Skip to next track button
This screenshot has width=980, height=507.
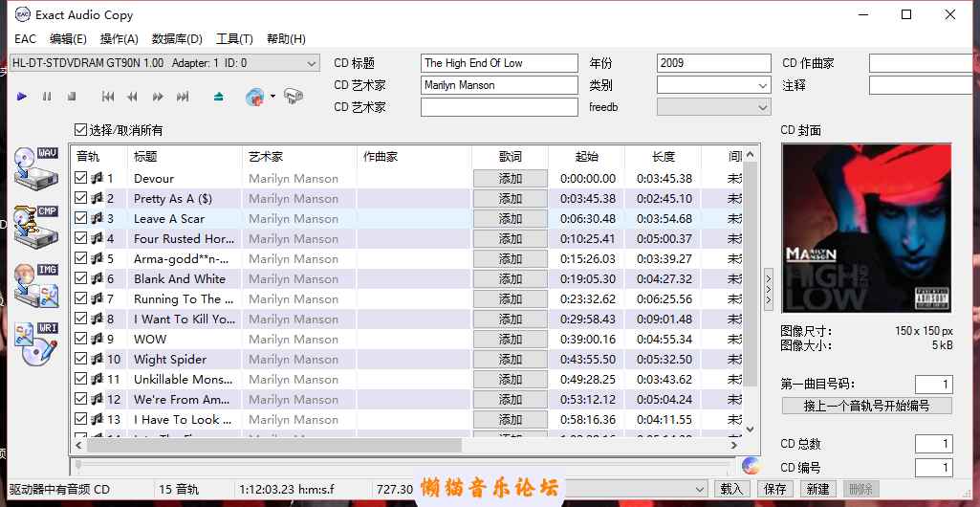(x=183, y=97)
